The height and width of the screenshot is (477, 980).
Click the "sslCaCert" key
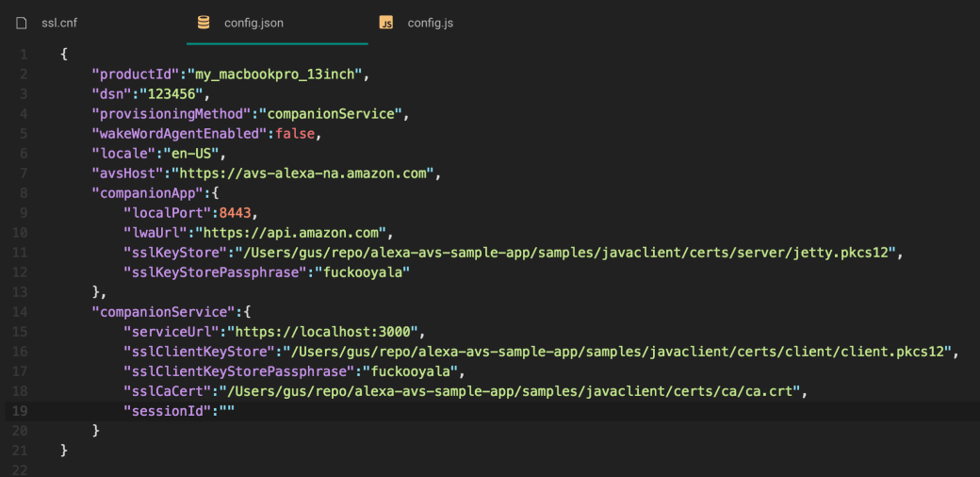167,391
